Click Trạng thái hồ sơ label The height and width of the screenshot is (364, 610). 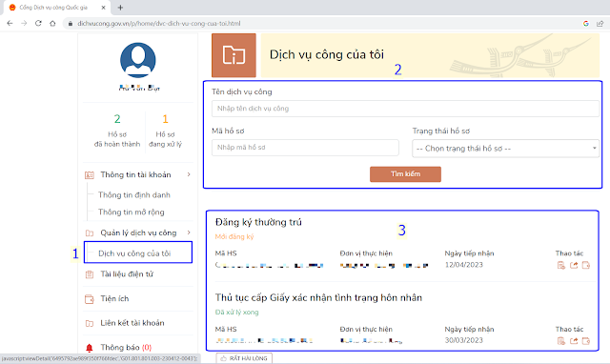pos(441,131)
